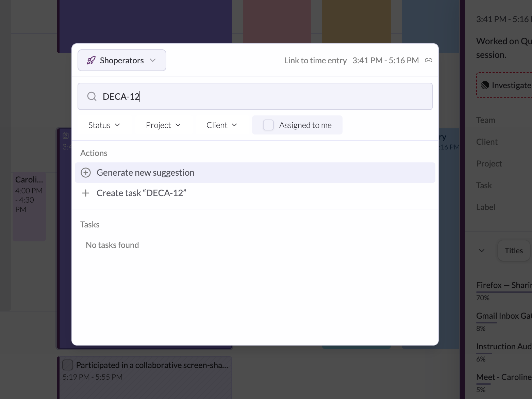The height and width of the screenshot is (399, 532).
Task: Click the Project field label in side panel
Action: pos(489,164)
